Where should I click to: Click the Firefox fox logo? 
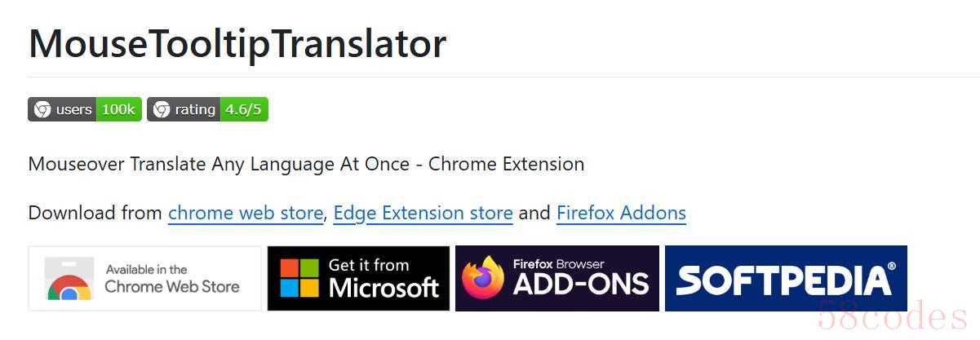pos(482,278)
